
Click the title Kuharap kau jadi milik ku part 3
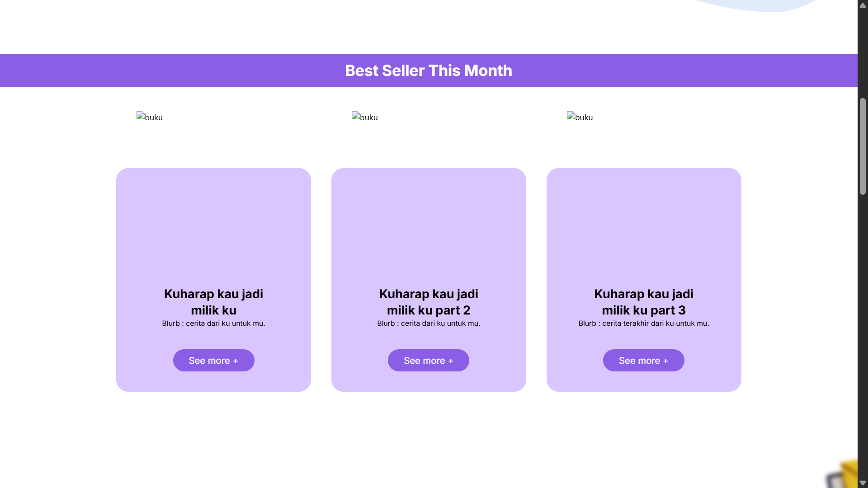(x=644, y=302)
